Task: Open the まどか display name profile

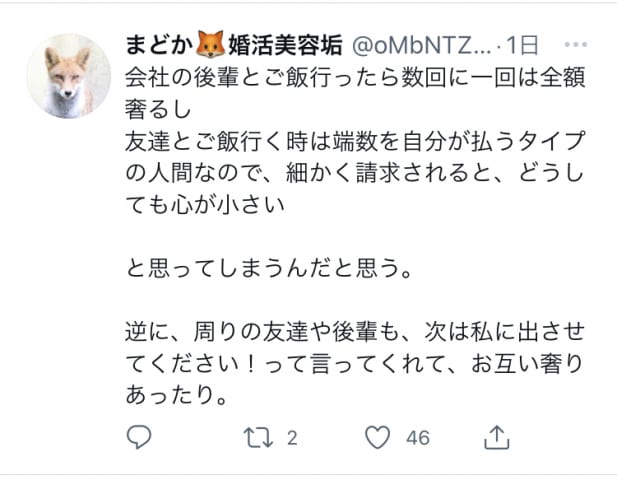Action: pos(159,45)
